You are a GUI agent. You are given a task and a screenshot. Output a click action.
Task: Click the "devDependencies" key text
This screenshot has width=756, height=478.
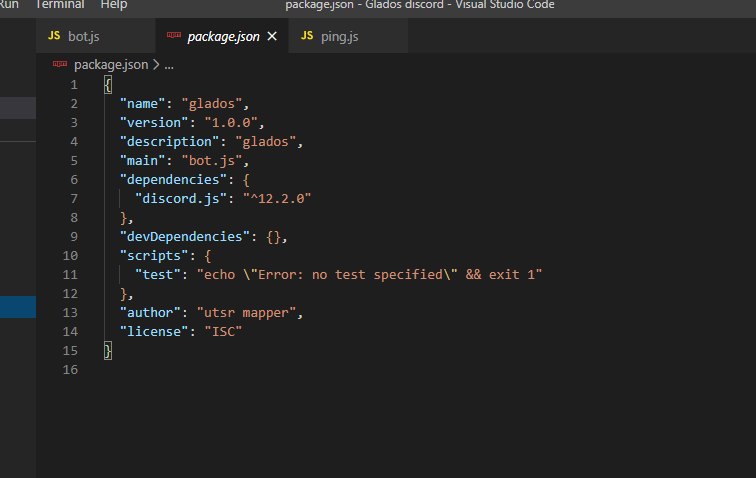pyautogui.click(x=185, y=237)
